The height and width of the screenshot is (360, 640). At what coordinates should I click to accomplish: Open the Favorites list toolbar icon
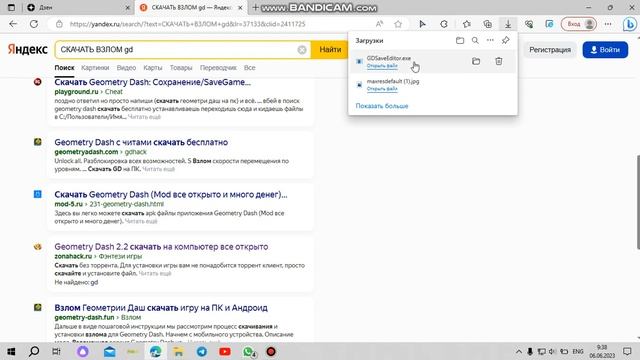[467, 24]
